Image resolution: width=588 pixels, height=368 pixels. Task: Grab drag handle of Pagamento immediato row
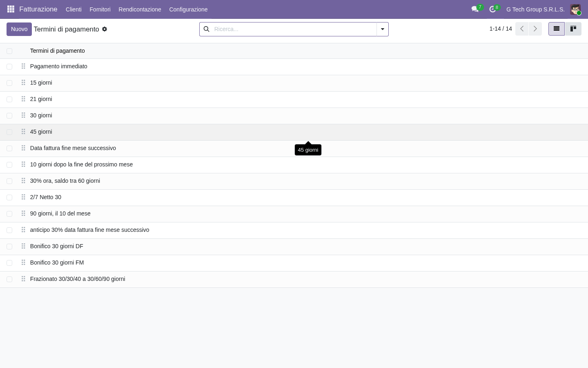point(23,66)
